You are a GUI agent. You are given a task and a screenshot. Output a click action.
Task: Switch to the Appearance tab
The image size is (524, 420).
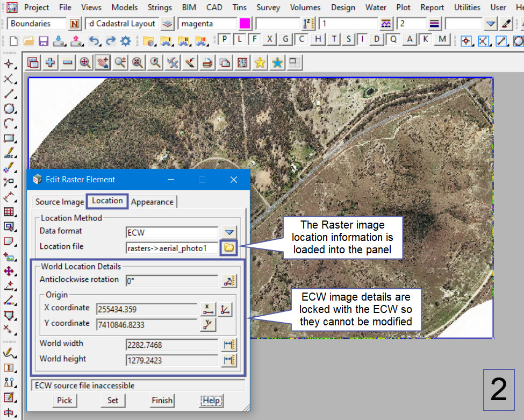[152, 202]
